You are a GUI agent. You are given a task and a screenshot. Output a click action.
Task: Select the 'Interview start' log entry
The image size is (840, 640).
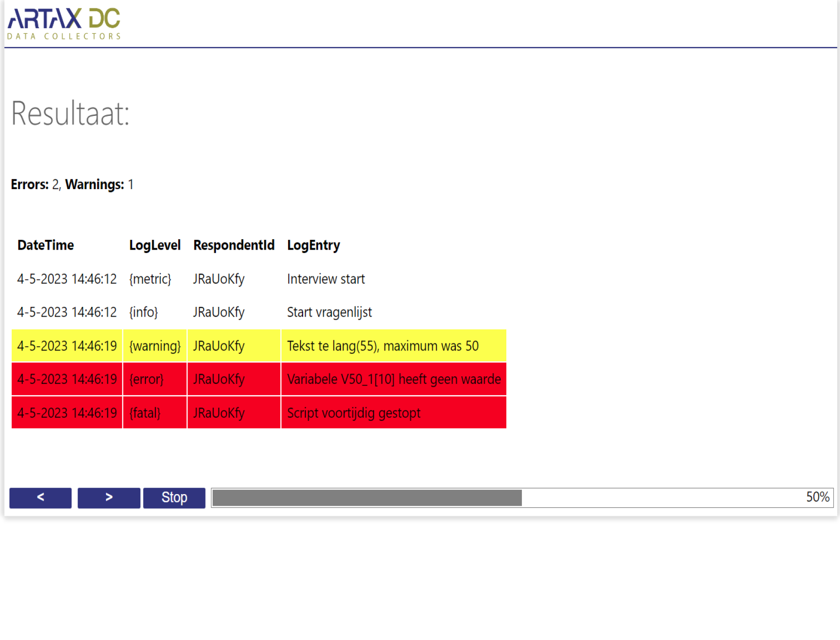pos(326,279)
